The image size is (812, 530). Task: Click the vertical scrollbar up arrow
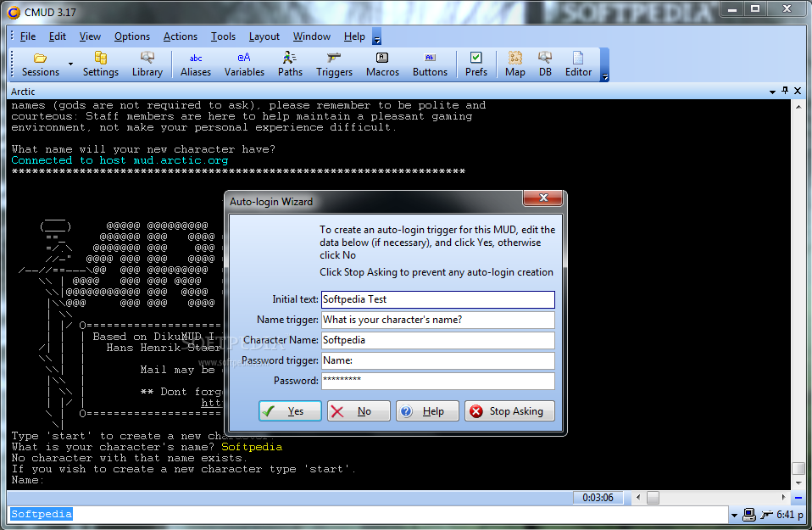coord(798,106)
